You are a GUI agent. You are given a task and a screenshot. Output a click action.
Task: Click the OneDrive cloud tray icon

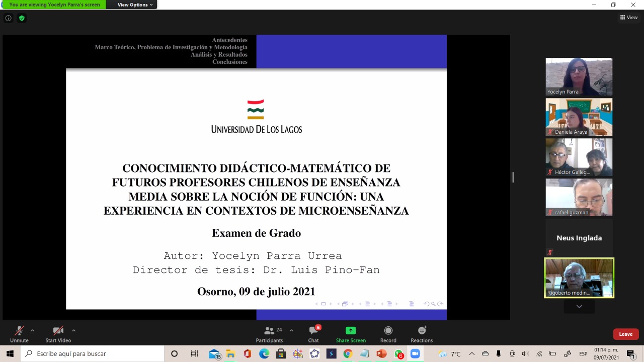(485, 354)
